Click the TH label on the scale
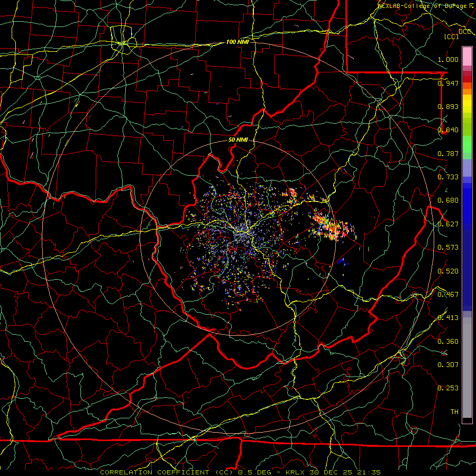Viewport: 476px width, 476px height. click(454, 412)
